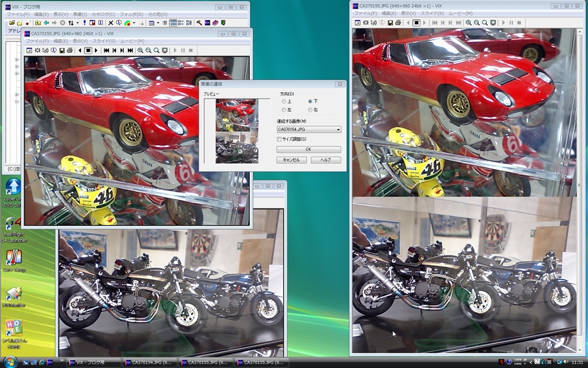Click the printer icon in 640×480 viewer toolbar
Screen dimensions: 588x368
69,50
